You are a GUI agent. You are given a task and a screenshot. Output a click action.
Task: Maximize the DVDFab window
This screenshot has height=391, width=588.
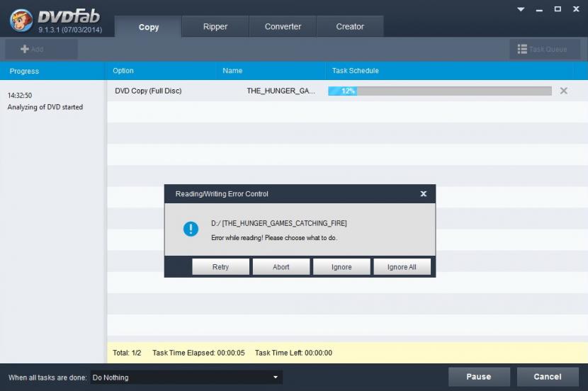(558, 9)
